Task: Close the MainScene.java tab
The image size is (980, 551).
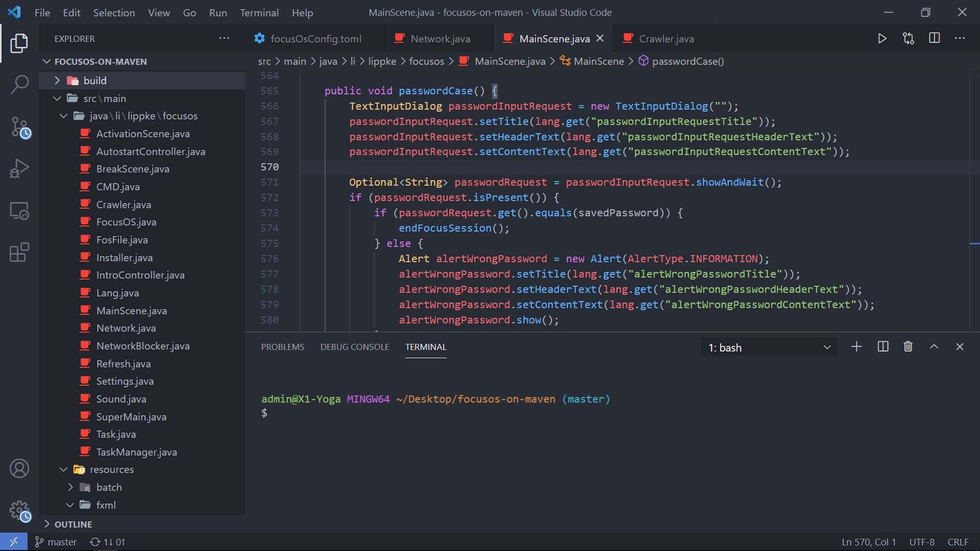Action: [x=600, y=38]
